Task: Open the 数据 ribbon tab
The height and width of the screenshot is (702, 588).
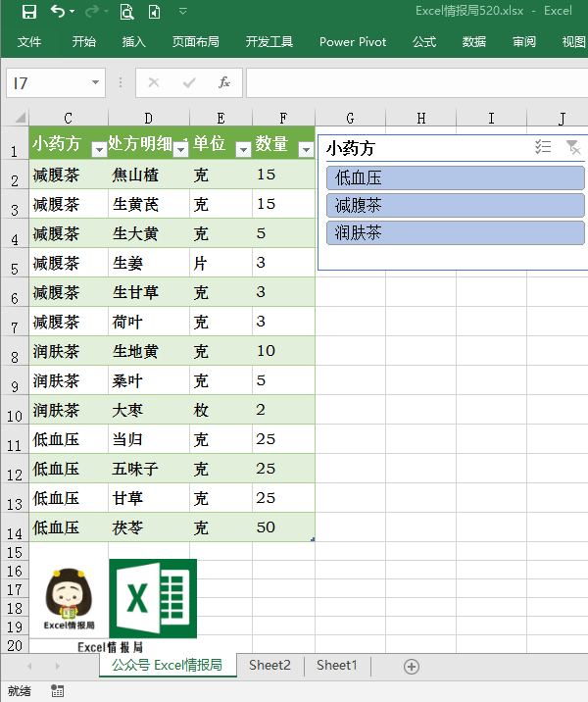Action: (474, 42)
